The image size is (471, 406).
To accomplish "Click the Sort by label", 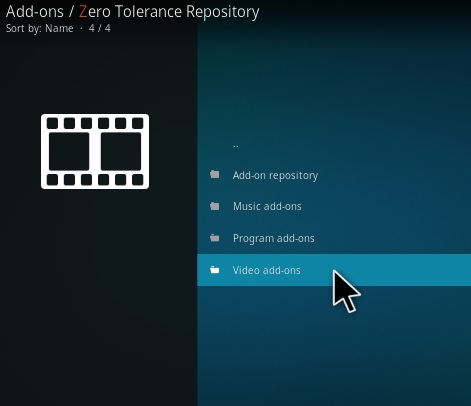I will (24, 29).
